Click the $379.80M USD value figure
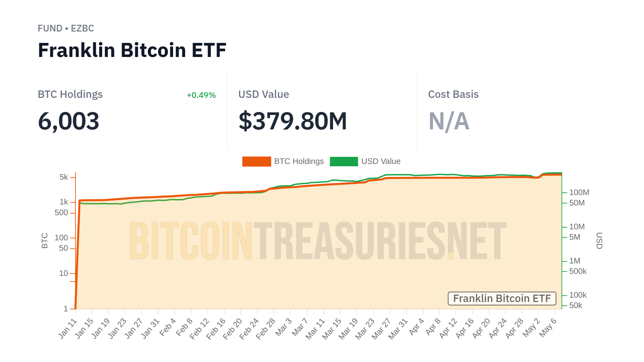This screenshot has width=644, height=362. [x=292, y=121]
